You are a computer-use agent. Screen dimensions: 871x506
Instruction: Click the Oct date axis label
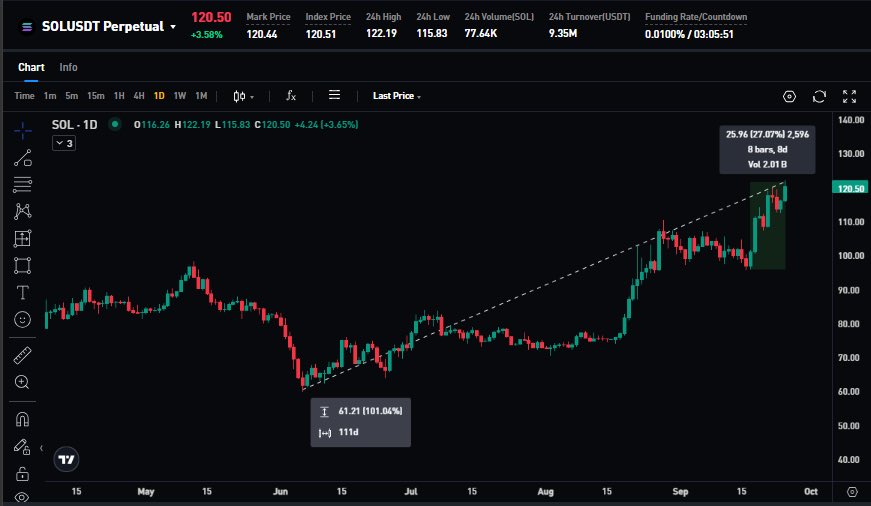pyautogui.click(x=810, y=492)
